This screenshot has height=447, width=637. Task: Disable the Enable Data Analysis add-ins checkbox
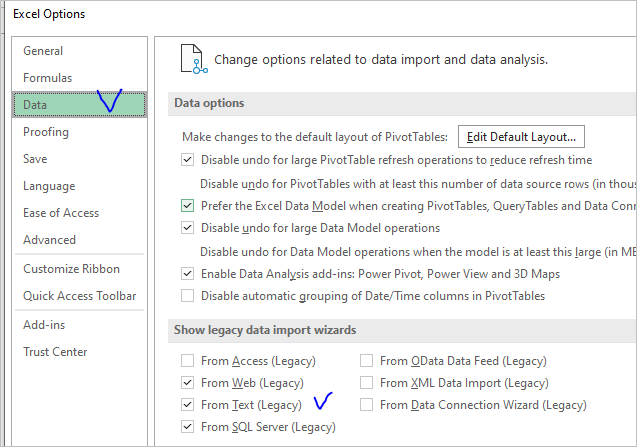188,273
